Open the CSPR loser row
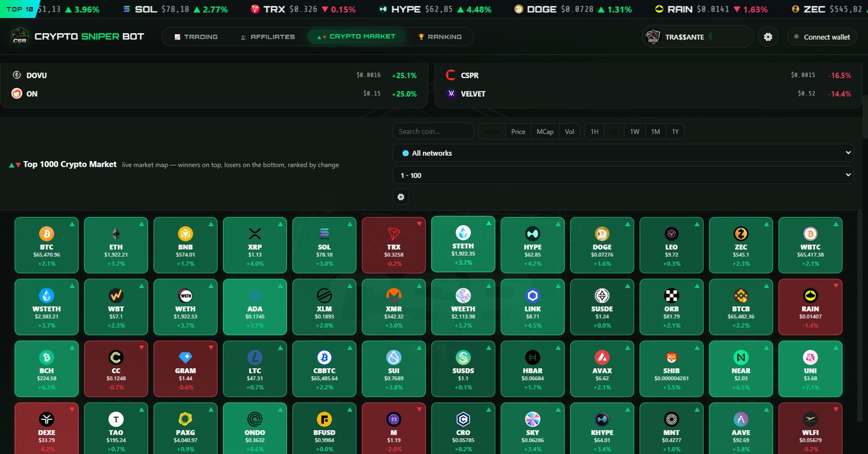 pos(648,75)
